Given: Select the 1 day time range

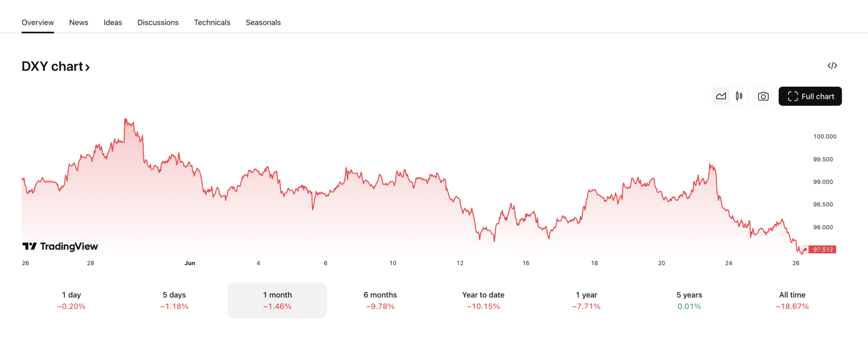Looking at the screenshot, I should tap(71, 300).
